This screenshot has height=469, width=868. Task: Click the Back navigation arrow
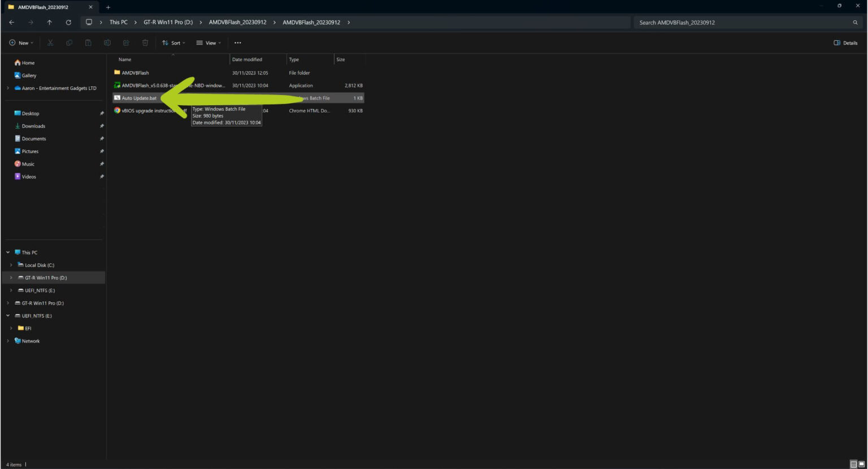tap(12, 23)
